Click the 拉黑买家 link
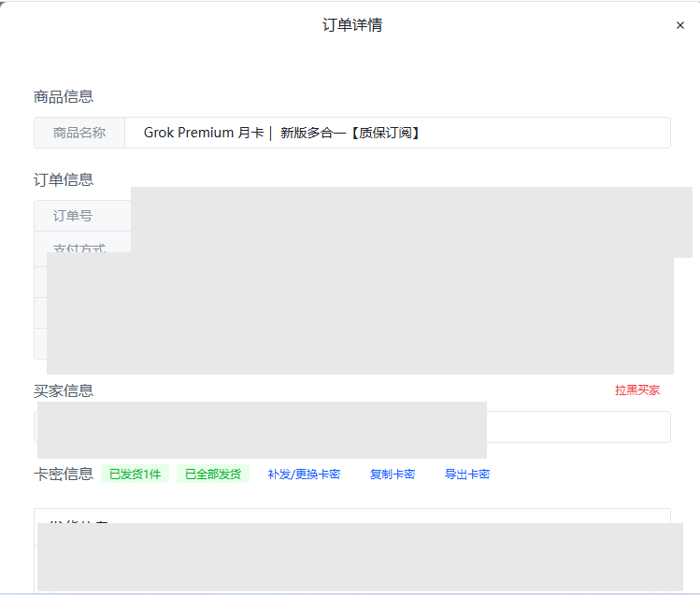The image size is (700, 595). 637,390
